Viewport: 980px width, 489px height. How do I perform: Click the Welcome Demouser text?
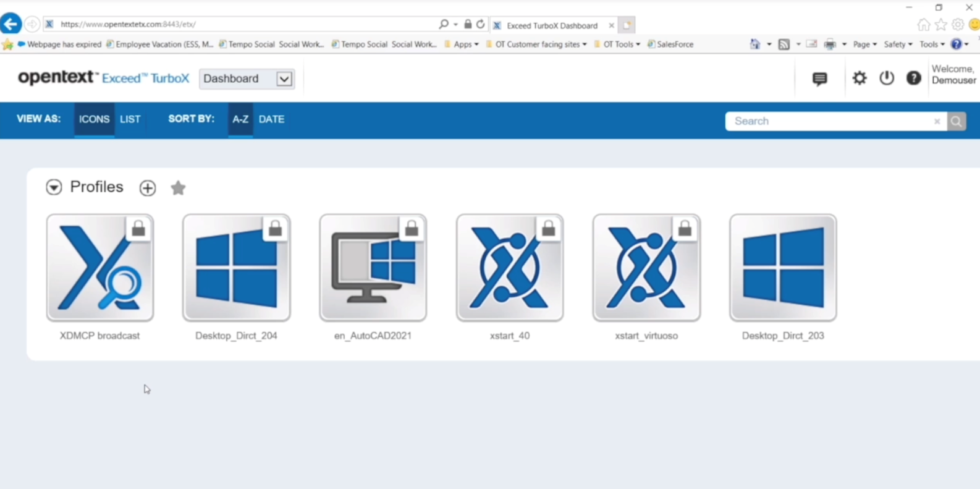pos(953,75)
